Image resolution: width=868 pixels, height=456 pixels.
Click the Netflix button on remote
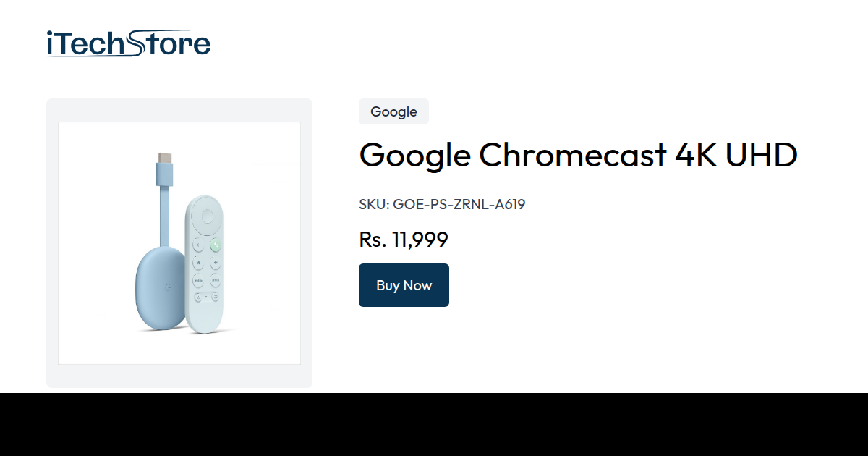216,281
